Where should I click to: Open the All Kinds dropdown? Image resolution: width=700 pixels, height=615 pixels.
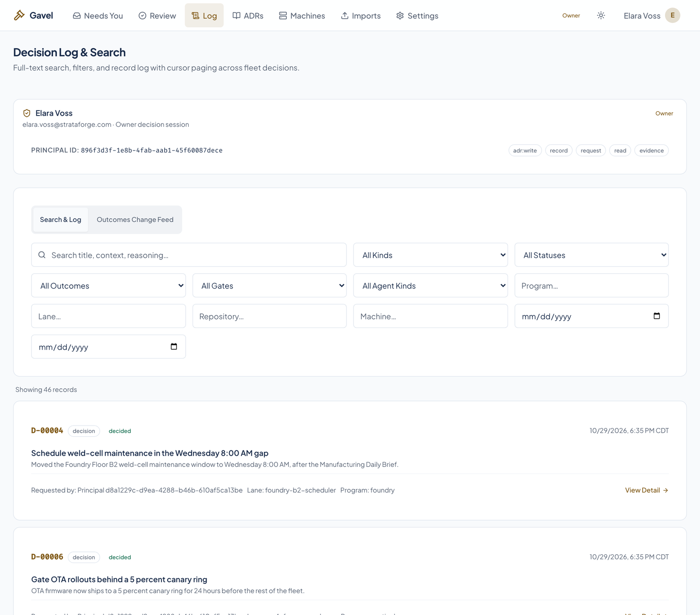coord(431,255)
